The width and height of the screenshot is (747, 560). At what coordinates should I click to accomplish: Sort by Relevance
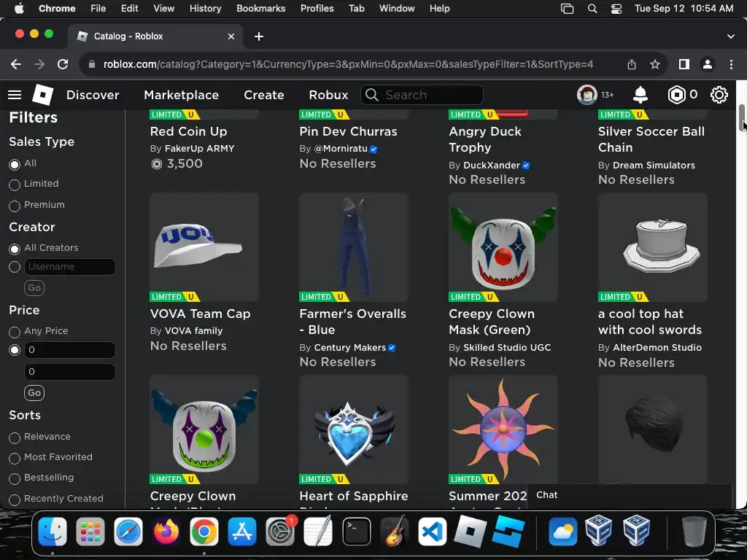pos(15,437)
